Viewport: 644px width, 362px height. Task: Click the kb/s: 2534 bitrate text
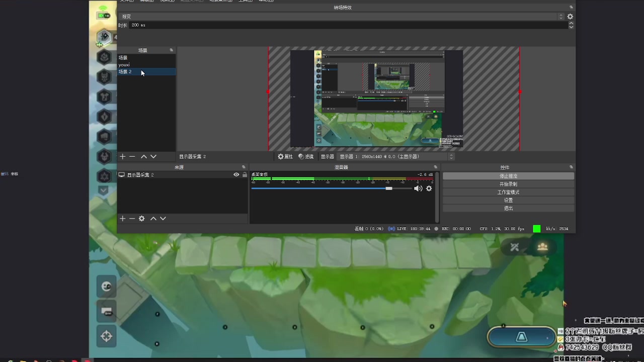pyautogui.click(x=557, y=229)
